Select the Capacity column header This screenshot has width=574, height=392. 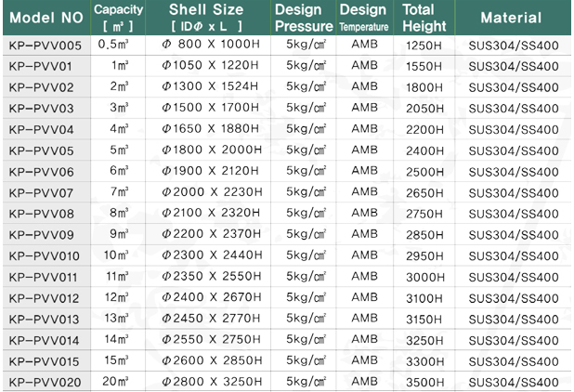(118, 18)
